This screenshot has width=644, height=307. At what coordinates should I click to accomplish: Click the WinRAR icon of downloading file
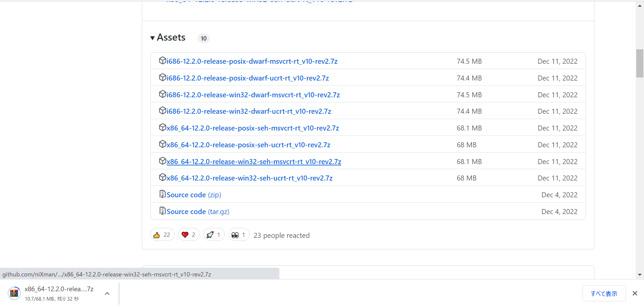[14, 293]
